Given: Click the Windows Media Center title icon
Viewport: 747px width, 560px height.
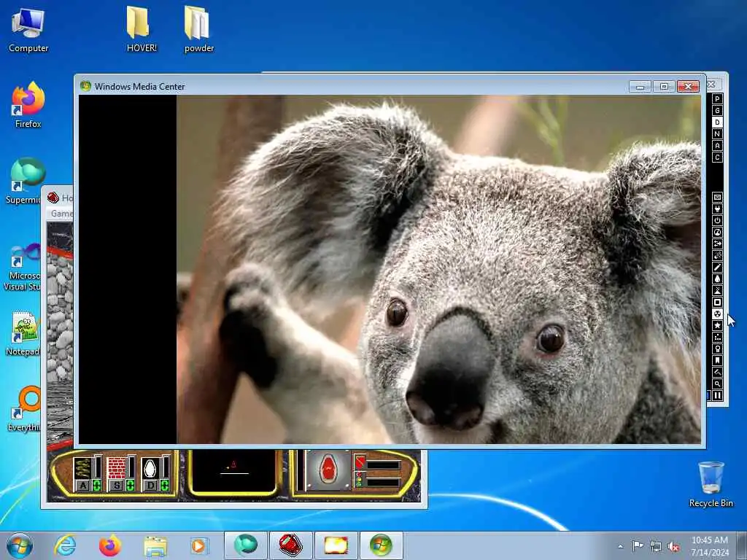Looking at the screenshot, I should (x=86, y=86).
